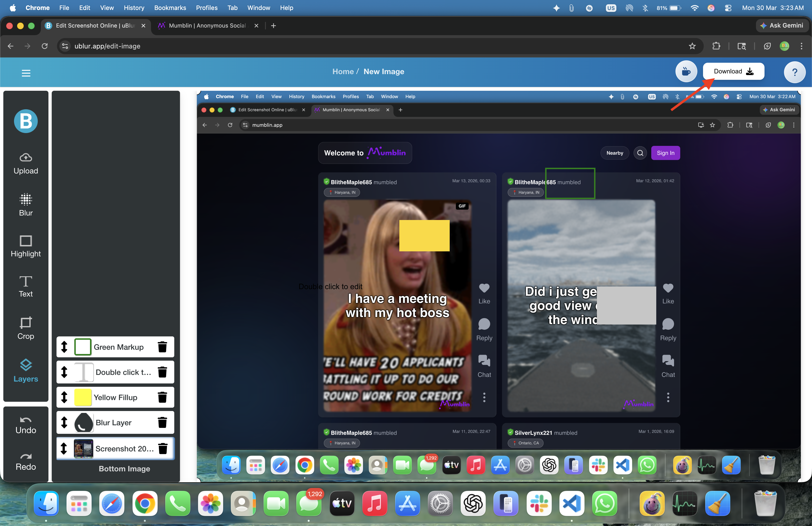The height and width of the screenshot is (526, 812).
Task: Select the gray rectangle on canvas
Action: [x=626, y=305]
